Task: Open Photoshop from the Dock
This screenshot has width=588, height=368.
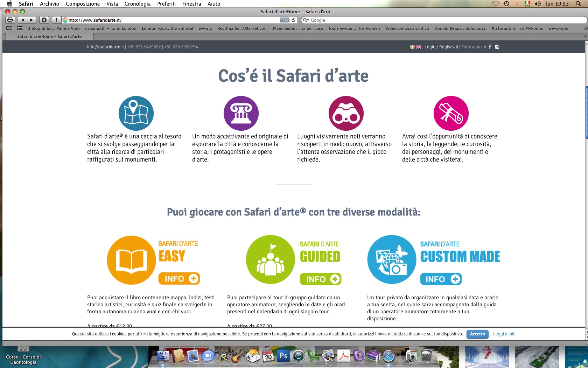Action: pos(283,356)
